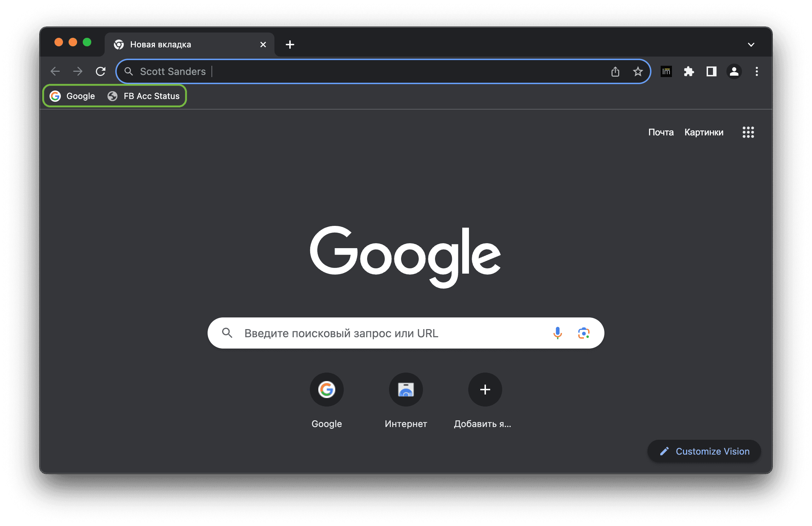Click the Customize Vision button
This screenshot has height=526, width=812.
(704, 451)
